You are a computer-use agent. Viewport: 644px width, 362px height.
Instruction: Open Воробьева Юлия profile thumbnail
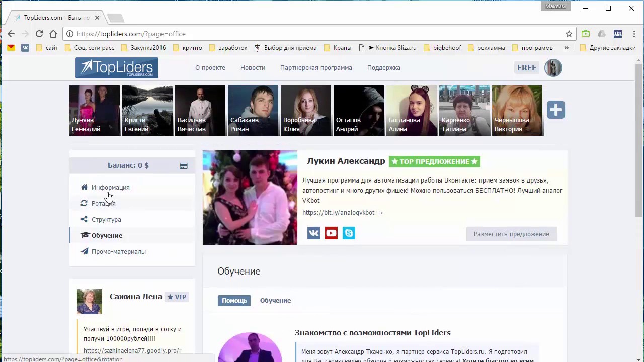306,111
